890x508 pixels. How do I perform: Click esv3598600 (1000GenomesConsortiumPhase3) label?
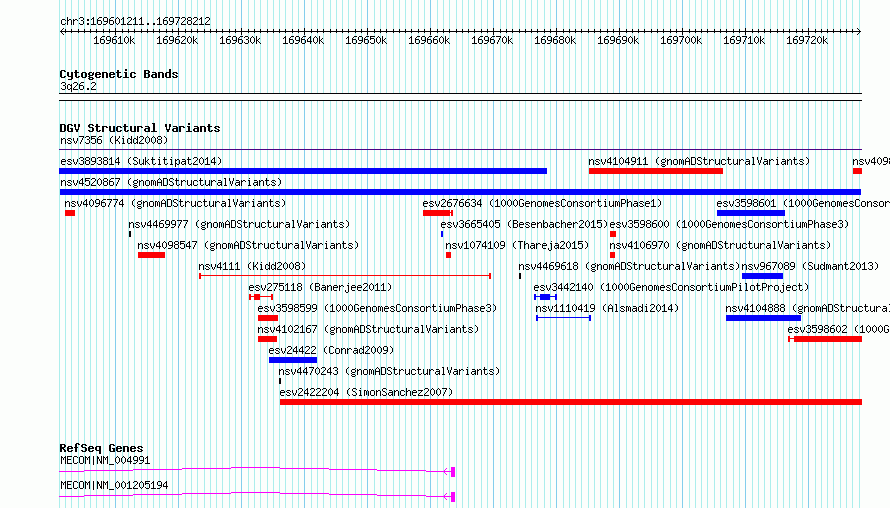[729, 224]
